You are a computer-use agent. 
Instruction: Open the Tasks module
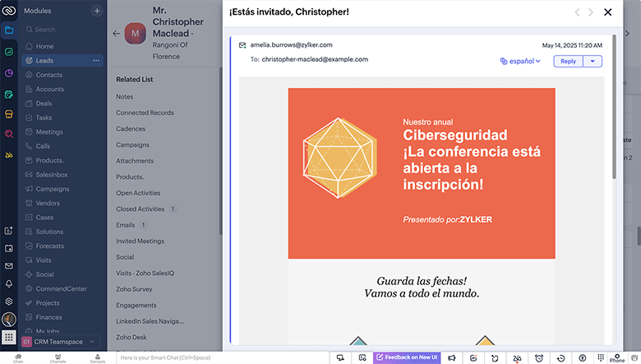[44, 117]
